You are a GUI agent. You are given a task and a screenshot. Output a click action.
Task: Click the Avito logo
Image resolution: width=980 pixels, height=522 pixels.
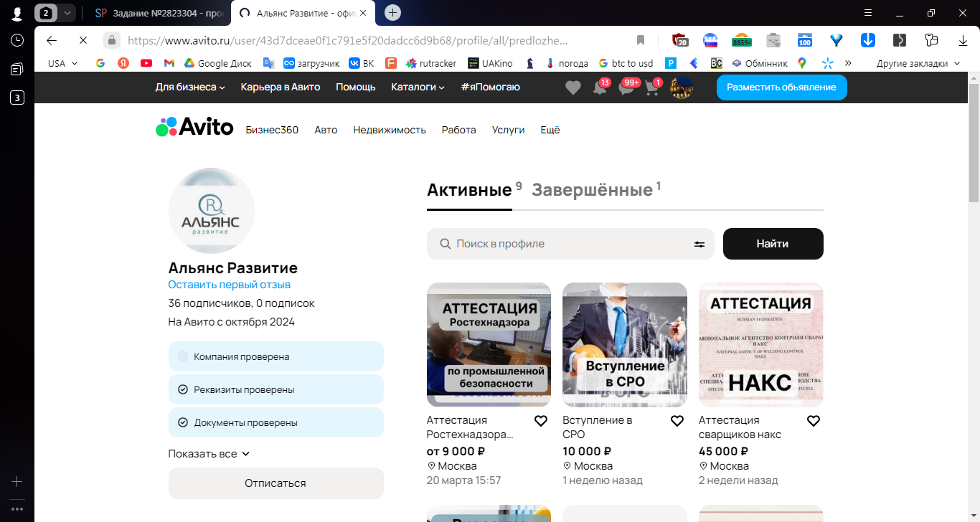(x=194, y=127)
